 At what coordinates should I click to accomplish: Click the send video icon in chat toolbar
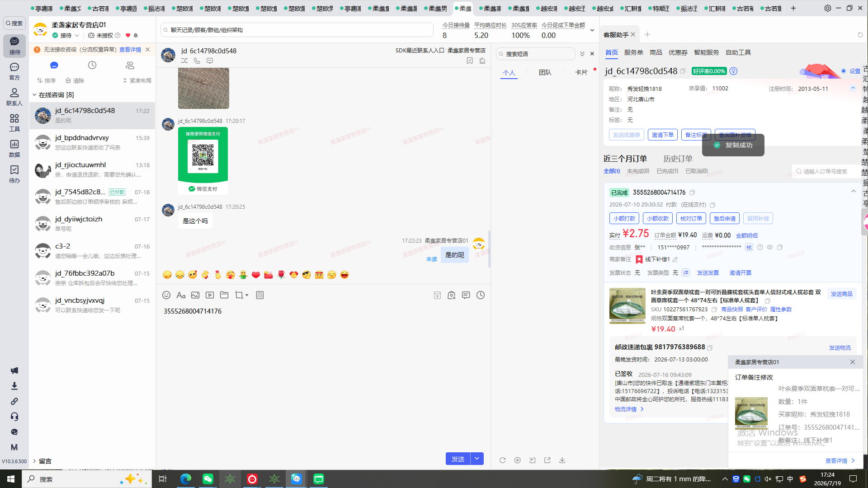tap(210, 295)
